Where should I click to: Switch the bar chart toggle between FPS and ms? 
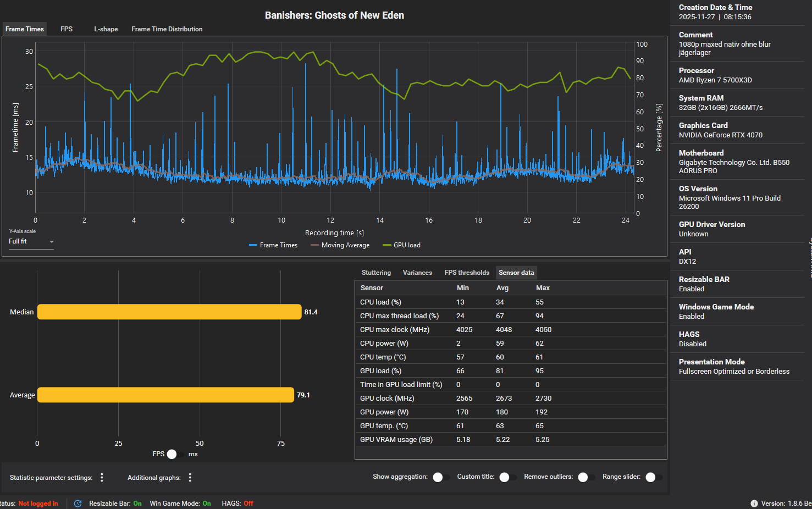click(176, 454)
